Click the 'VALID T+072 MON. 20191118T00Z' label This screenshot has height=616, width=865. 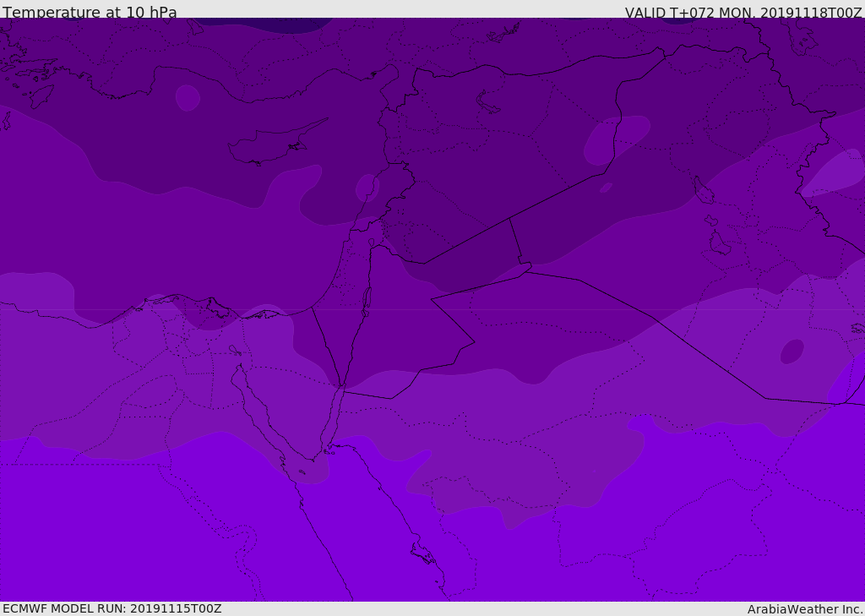pos(743,13)
